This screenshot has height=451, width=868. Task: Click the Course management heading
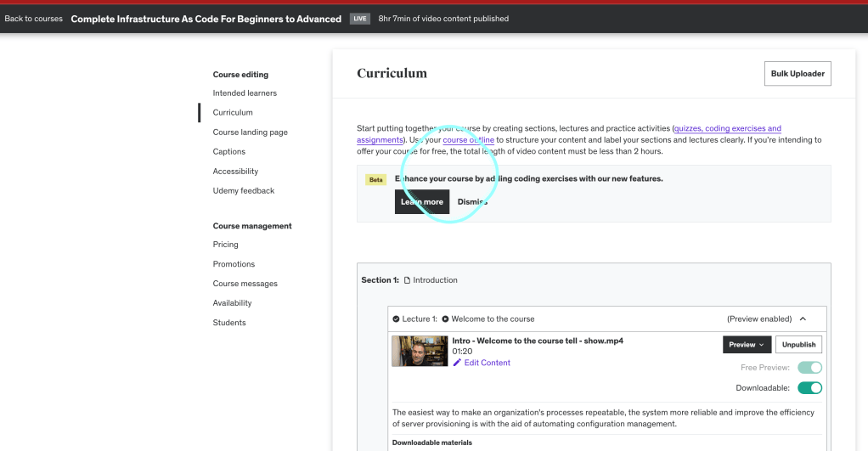[x=252, y=226]
